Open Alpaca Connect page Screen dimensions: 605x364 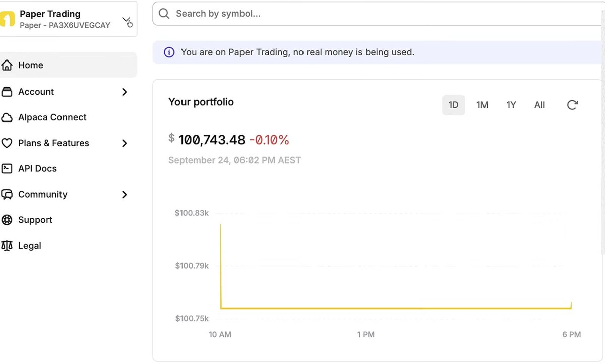[x=52, y=117]
